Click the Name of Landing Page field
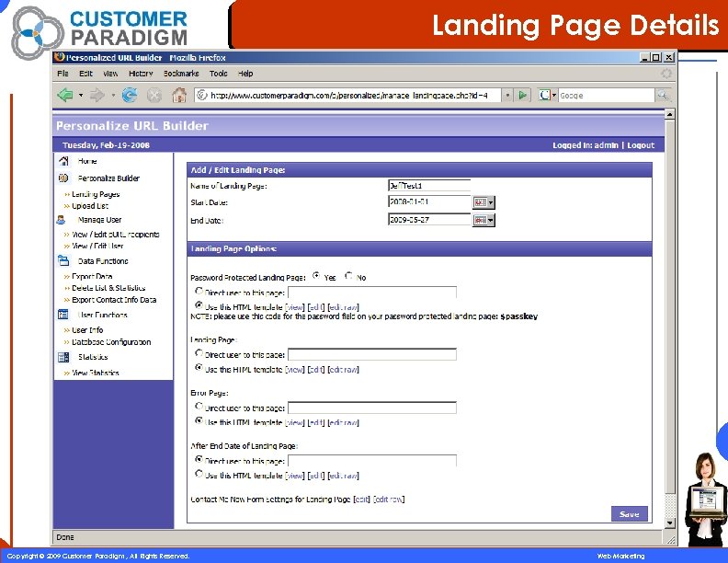This screenshot has height=563, width=728. pos(429,185)
